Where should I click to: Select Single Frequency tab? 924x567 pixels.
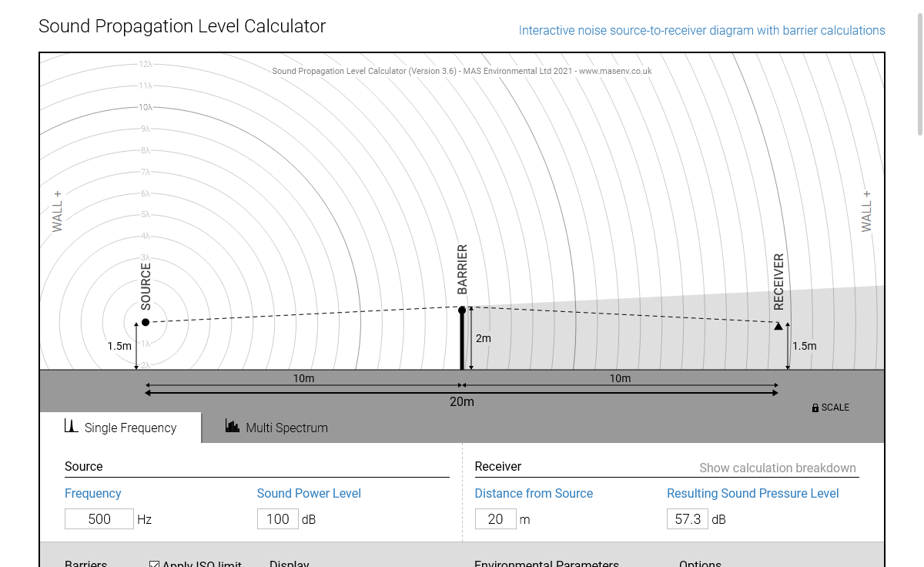pyautogui.click(x=121, y=428)
